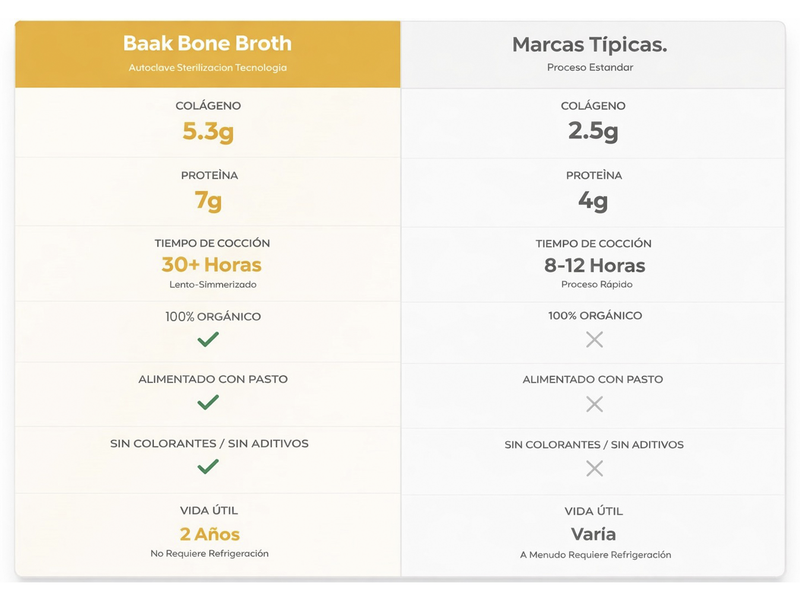Select the Marcas Típicas column header
The width and height of the screenshot is (800, 608).
click(590, 45)
